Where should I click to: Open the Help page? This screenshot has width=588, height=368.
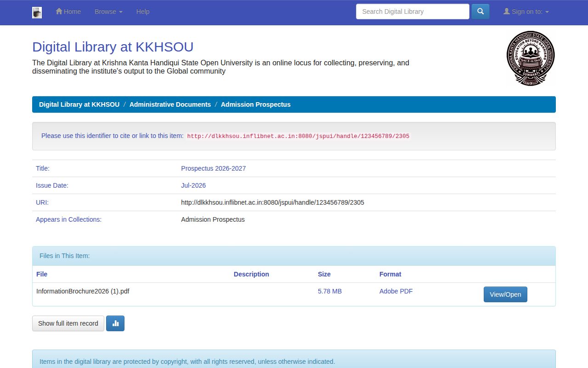point(143,11)
